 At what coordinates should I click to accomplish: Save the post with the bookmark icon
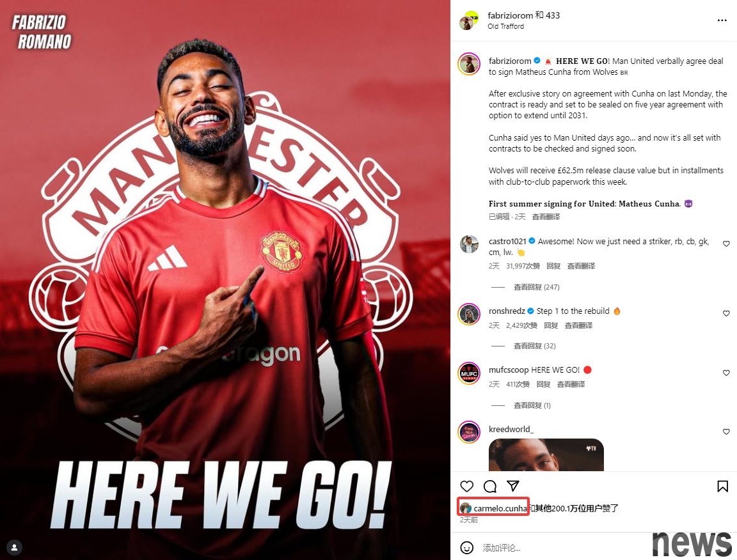pyautogui.click(x=722, y=486)
